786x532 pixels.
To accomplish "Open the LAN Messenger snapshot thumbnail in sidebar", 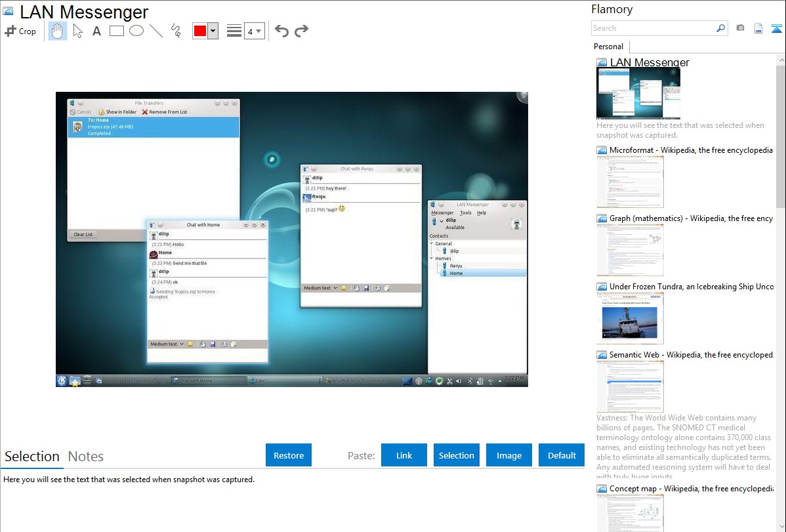I will [x=638, y=93].
